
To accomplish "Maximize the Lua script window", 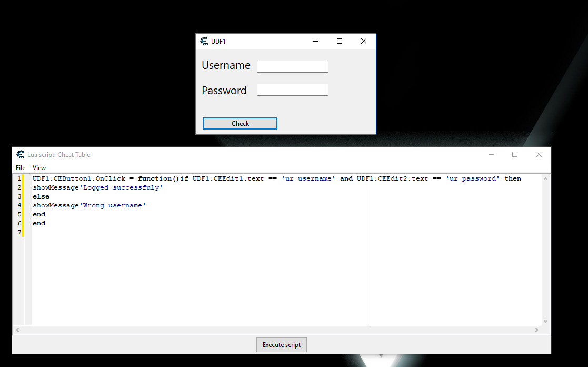I will (515, 154).
